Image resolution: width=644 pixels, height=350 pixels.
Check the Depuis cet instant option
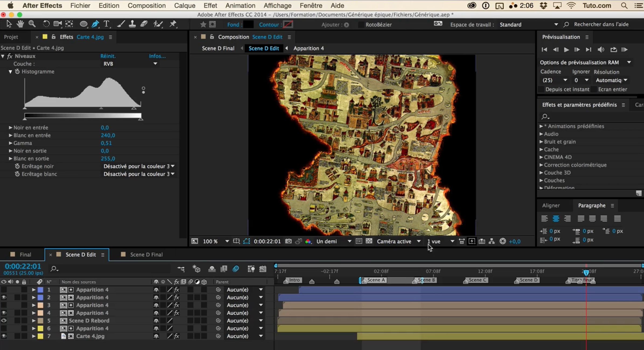541,89
